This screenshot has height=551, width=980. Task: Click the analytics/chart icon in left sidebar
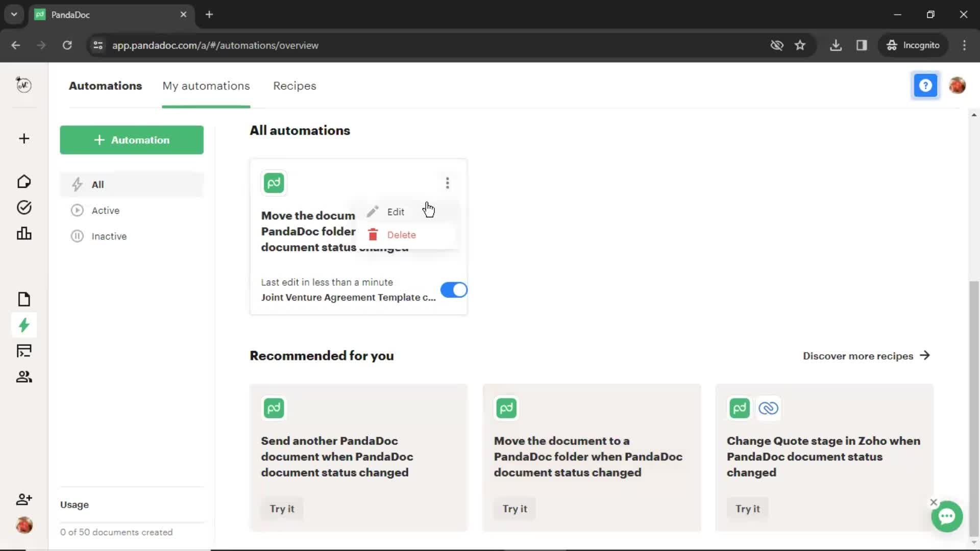pyautogui.click(x=23, y=234)
